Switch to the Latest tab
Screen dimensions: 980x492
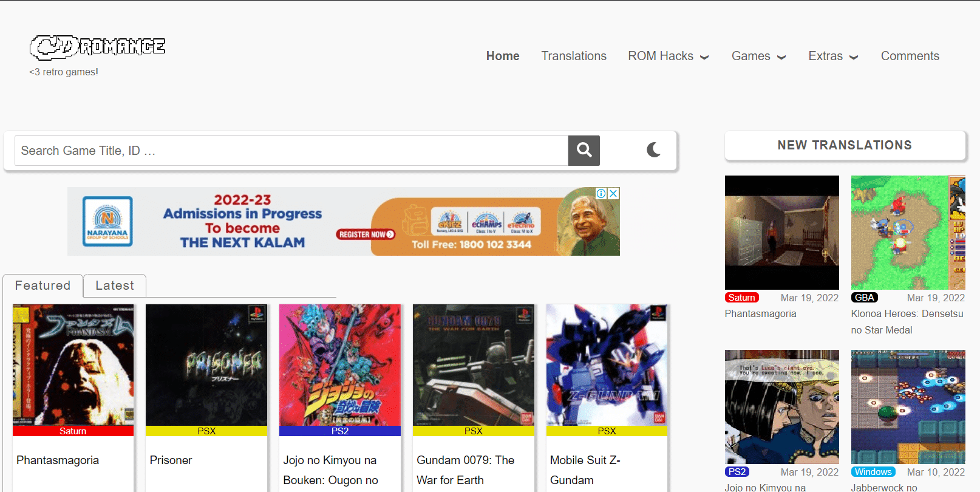coord(115,285)
